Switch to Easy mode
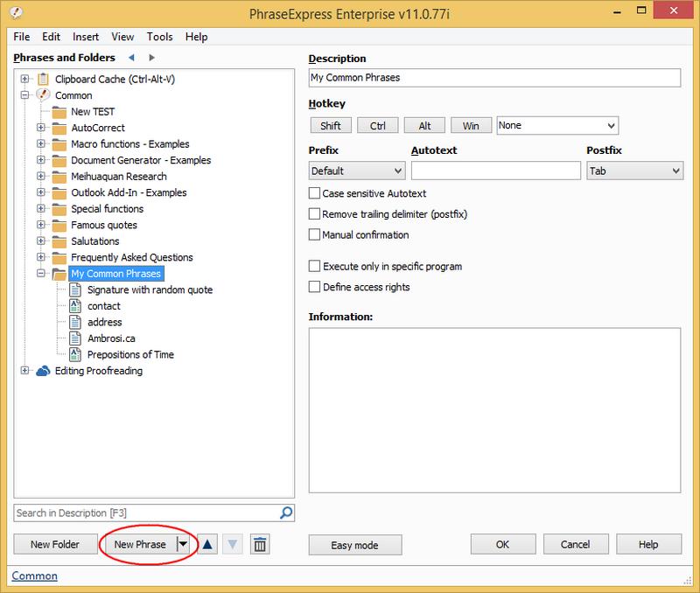This screenshot has width=700, height=593. tap(355, 545)
